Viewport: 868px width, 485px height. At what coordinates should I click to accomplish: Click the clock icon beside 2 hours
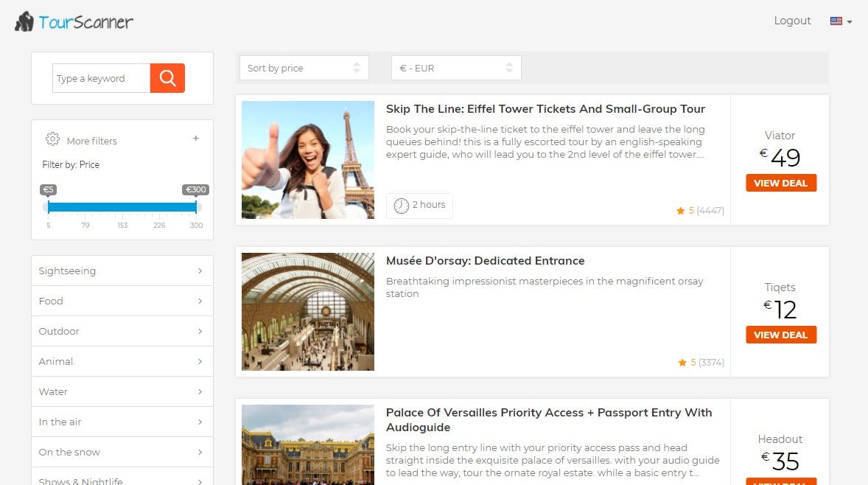pos(401,206)
